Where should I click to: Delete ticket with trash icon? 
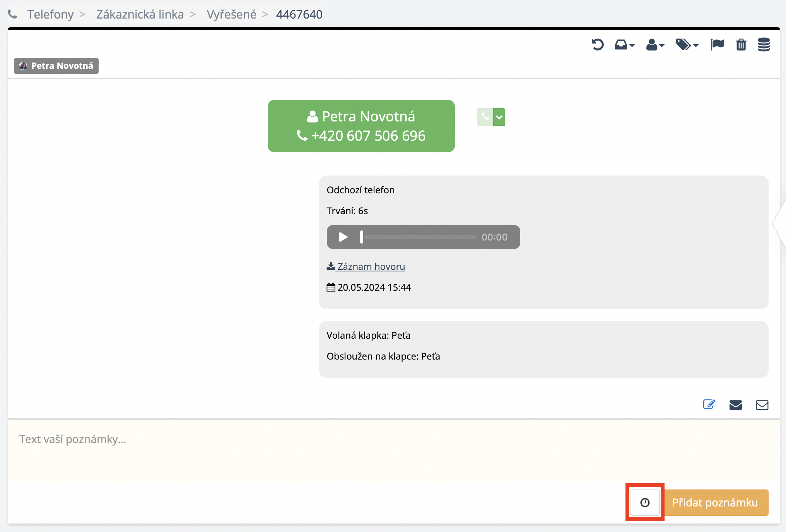coord(741,45)
